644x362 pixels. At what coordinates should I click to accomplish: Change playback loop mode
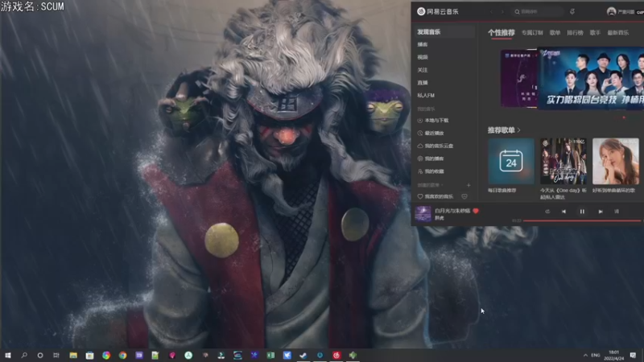click(547, 212)
